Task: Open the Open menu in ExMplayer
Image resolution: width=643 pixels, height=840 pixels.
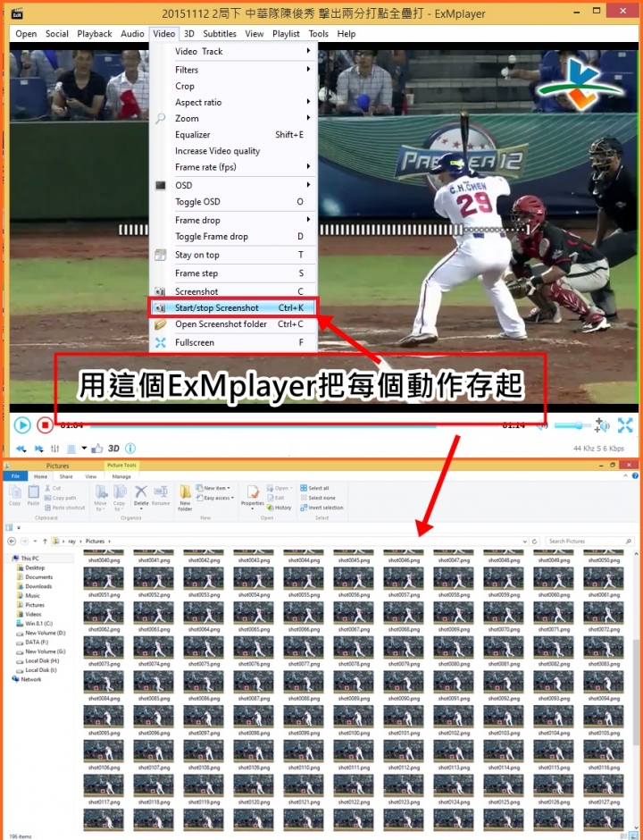Action: (26, 34)
